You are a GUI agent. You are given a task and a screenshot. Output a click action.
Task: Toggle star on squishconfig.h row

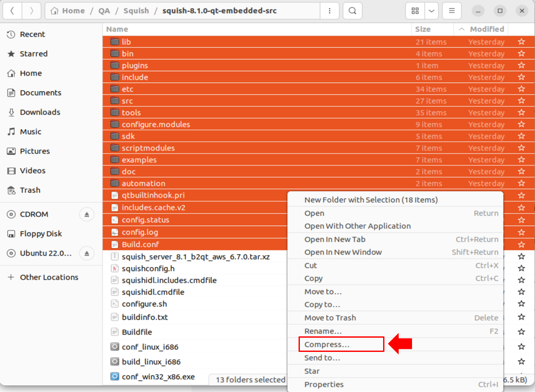[521, 268]
